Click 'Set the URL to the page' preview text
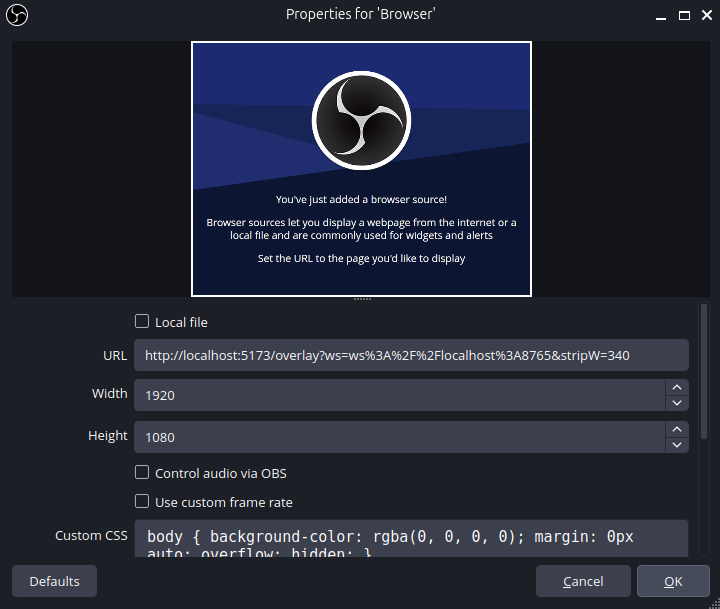Image resolution: width=720 pixels, height=609 pixels. point(361,259)
